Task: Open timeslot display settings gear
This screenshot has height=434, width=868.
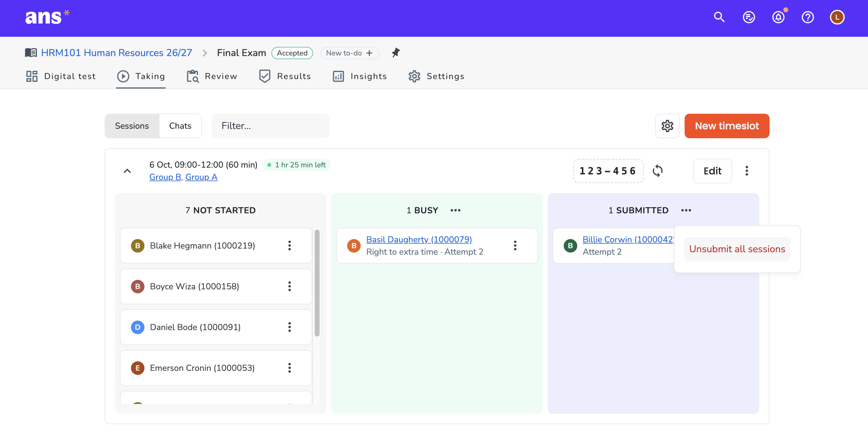Action: 667,126
